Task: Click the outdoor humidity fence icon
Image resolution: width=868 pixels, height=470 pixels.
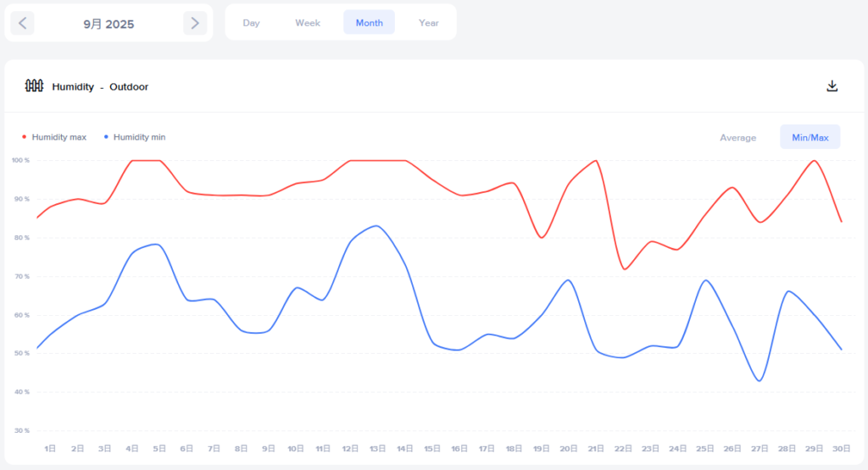Action: [x=34, y=86]
